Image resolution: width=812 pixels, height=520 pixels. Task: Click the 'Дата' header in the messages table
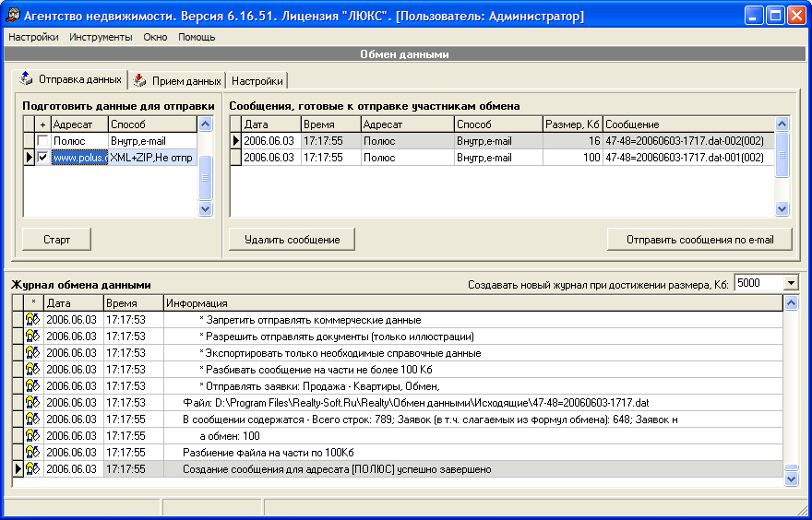(x=271, y=124)
